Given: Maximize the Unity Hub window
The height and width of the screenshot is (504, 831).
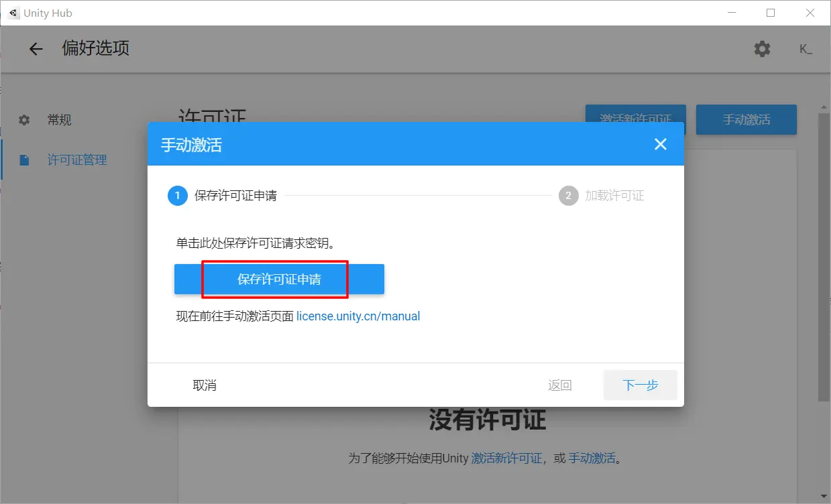Looking at the screenshot, I should (771, 13).
